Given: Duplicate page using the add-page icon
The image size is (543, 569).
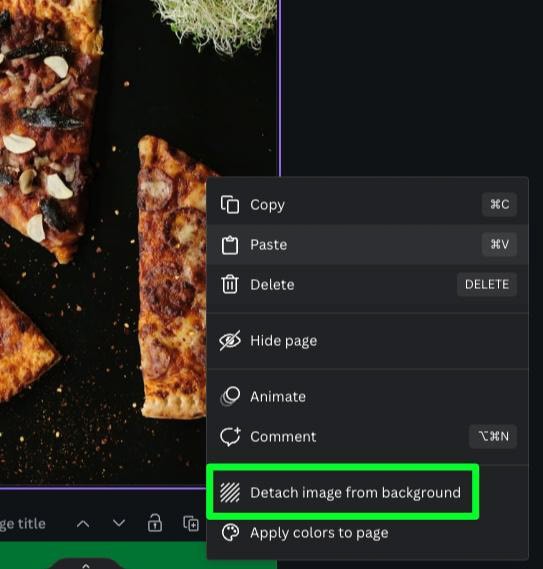Looking at the screenshot, I should pyautogui.click(x=191, y=523).
